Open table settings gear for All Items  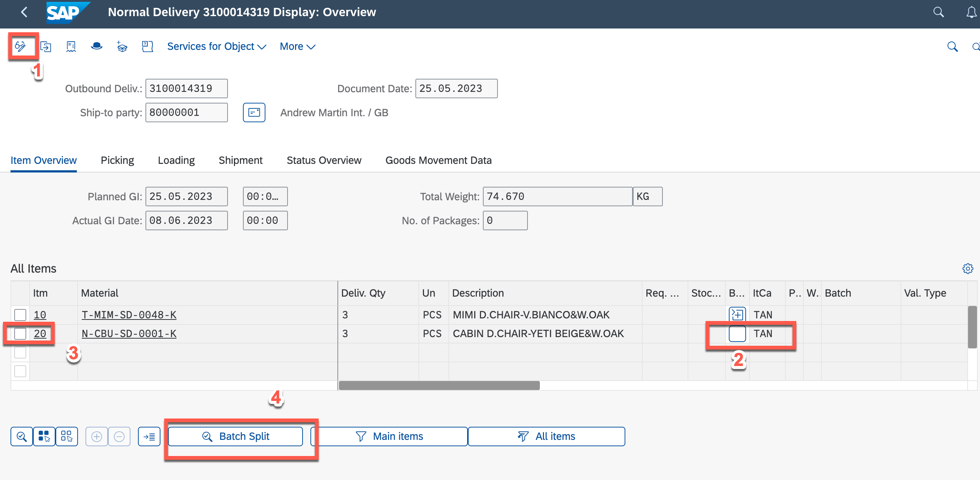tap(968, 268)
